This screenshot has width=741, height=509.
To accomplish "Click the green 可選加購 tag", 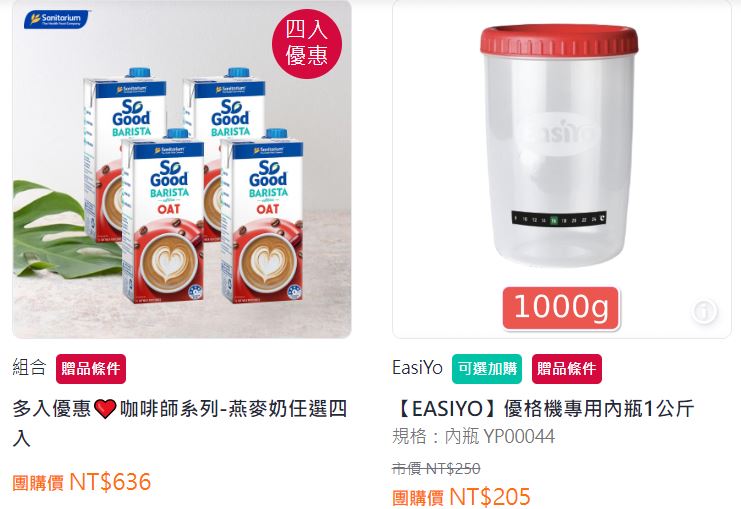I will tap(487, 369).
